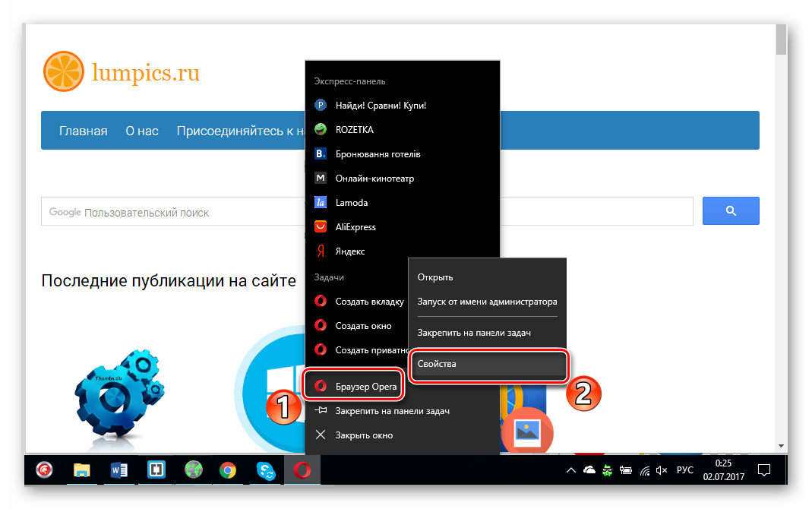The height and width of the screenshot is (509, 812).
Task: Open the blue bracket app on taskbar
Action: coord(156,470)
